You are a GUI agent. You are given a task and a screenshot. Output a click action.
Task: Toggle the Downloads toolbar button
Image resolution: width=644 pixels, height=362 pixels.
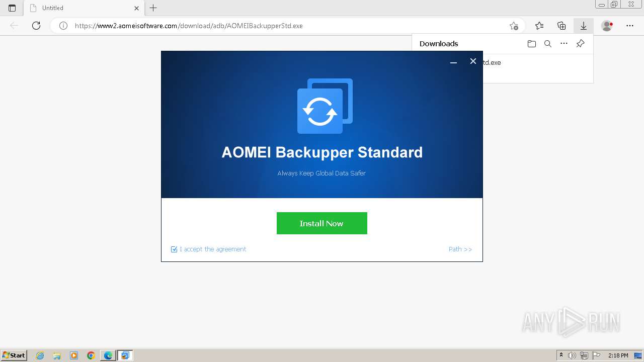click(584, 26)
